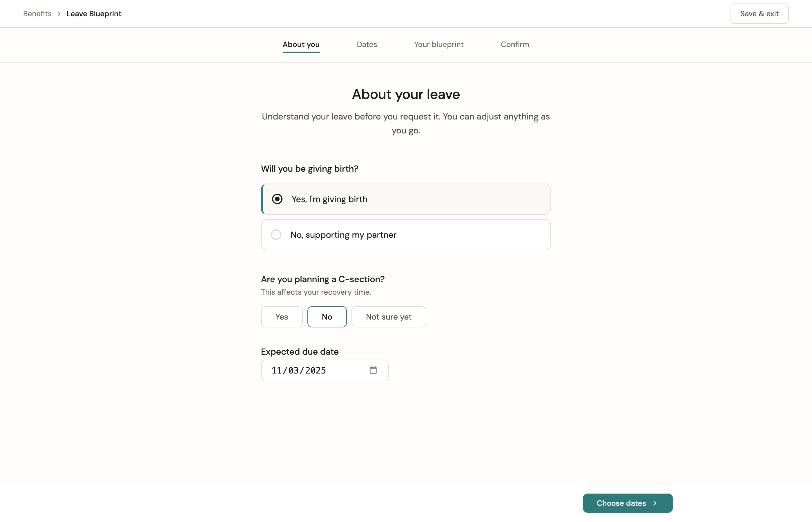This screenshot has height=522, width=812.
Task: Click the chevron in the breadcrumb trail
Action: [x=59, y=14]
